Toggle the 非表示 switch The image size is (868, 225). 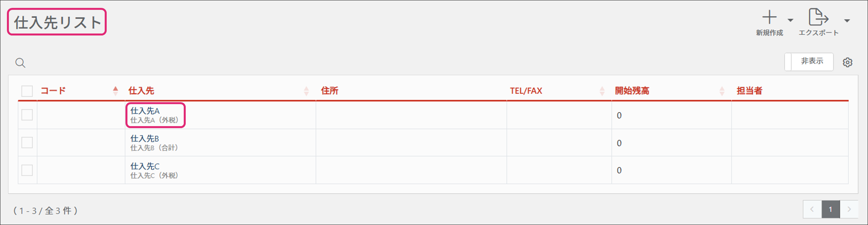(x=809, y=62)
